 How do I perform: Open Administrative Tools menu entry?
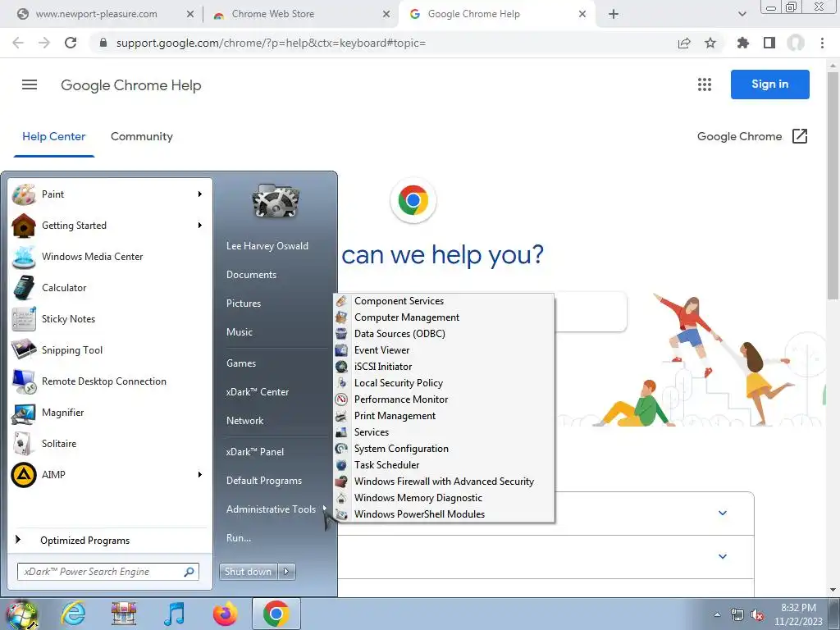coord(271,509)
